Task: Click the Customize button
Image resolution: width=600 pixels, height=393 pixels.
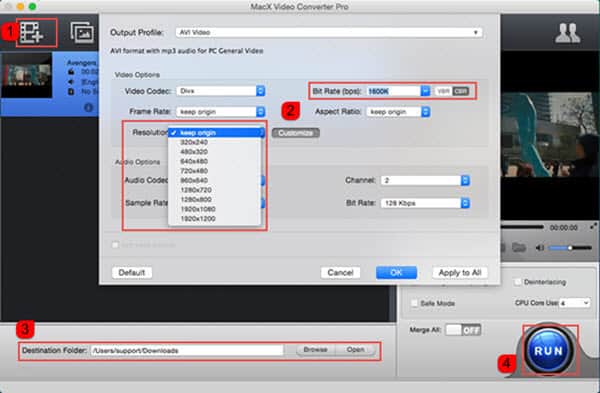Action: coord(296,133)
